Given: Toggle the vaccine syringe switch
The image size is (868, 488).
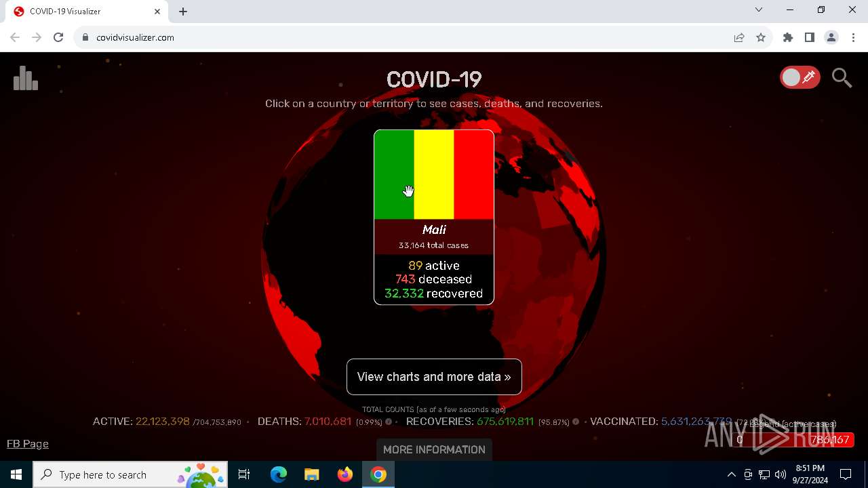Looking at the screenshot, I should click(800, 78).
